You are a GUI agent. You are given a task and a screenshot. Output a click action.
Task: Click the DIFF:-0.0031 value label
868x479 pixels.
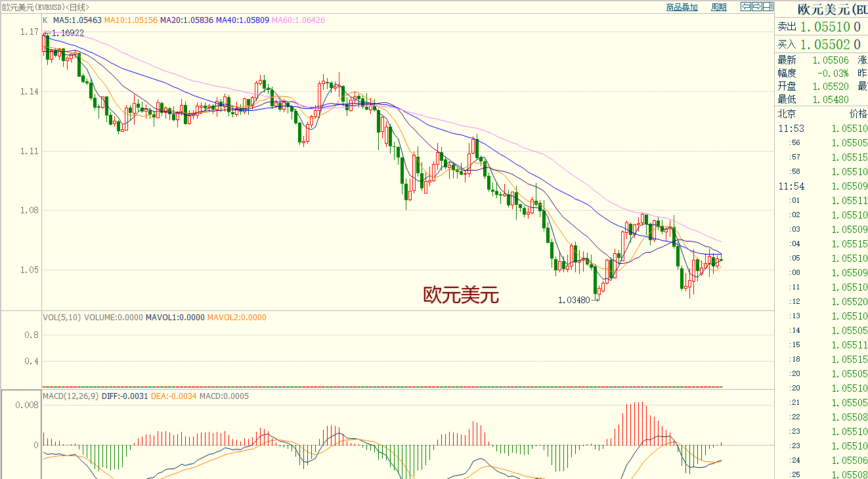tap(124, 396)
